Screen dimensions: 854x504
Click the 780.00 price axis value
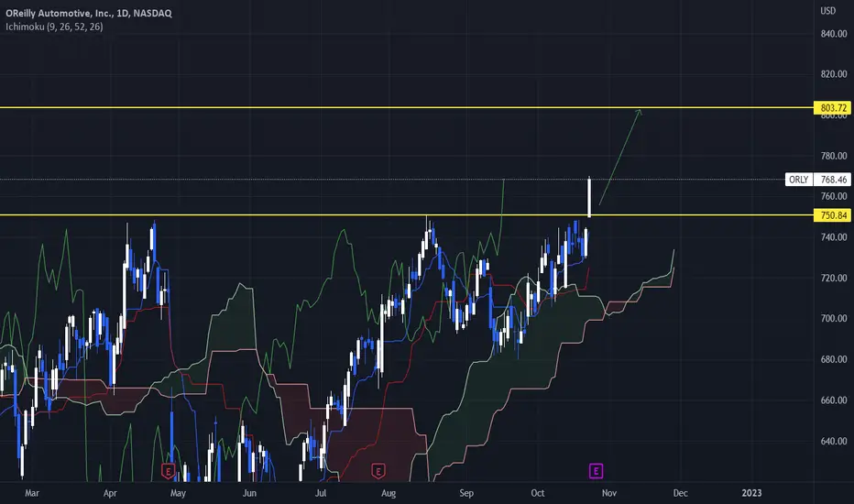click(834, 156)
